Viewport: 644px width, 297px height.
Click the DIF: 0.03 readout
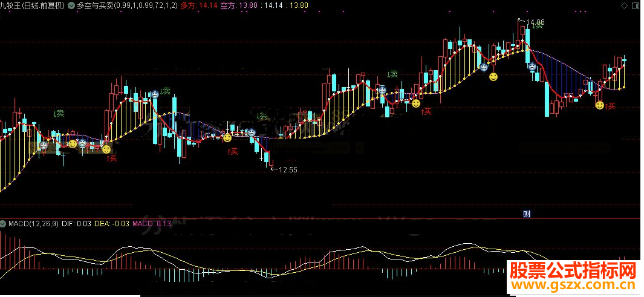point(77,223)
